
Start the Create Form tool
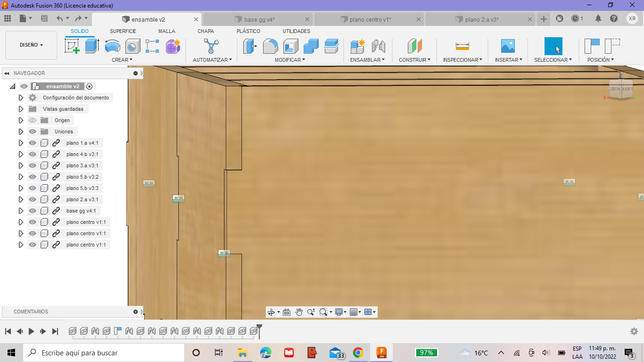[173, 46]
